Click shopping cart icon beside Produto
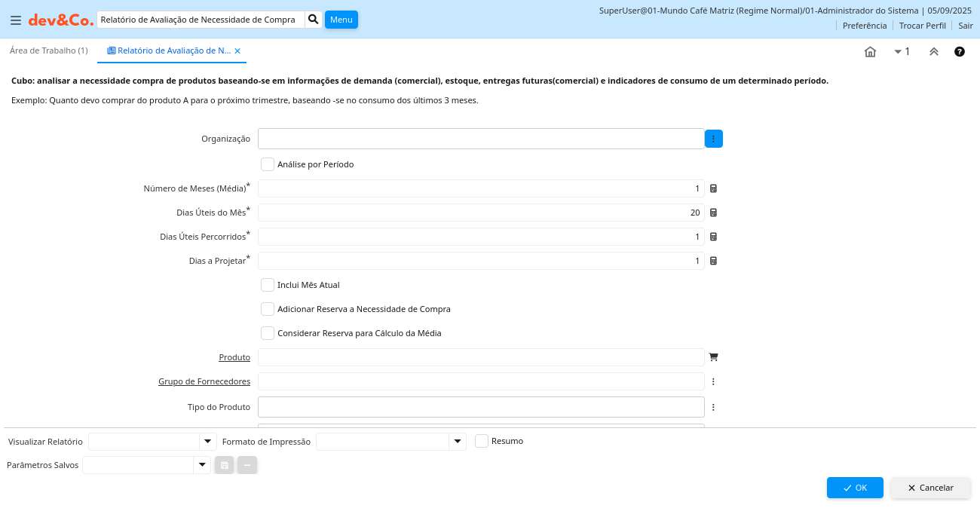The height and width of the screenshot is (508, 980). point(713,357)
